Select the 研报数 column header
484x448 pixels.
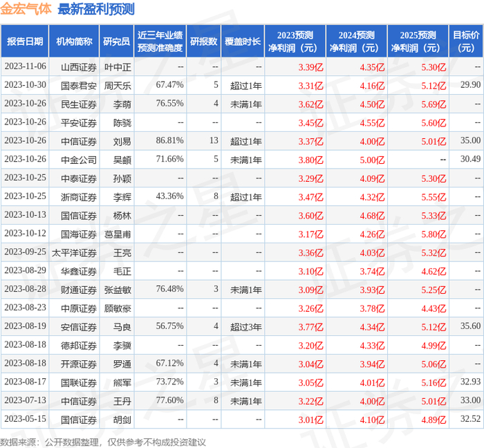[x=204, y=41]
